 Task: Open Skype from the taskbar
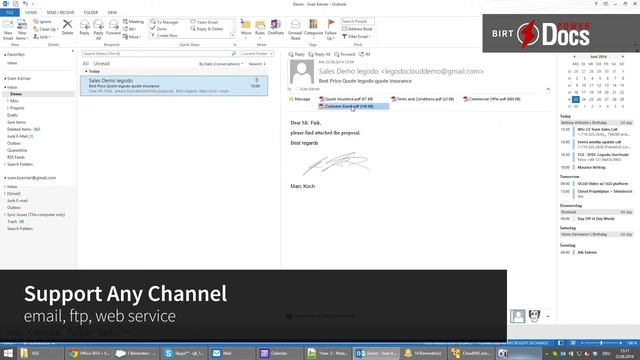tap(184, 353)
